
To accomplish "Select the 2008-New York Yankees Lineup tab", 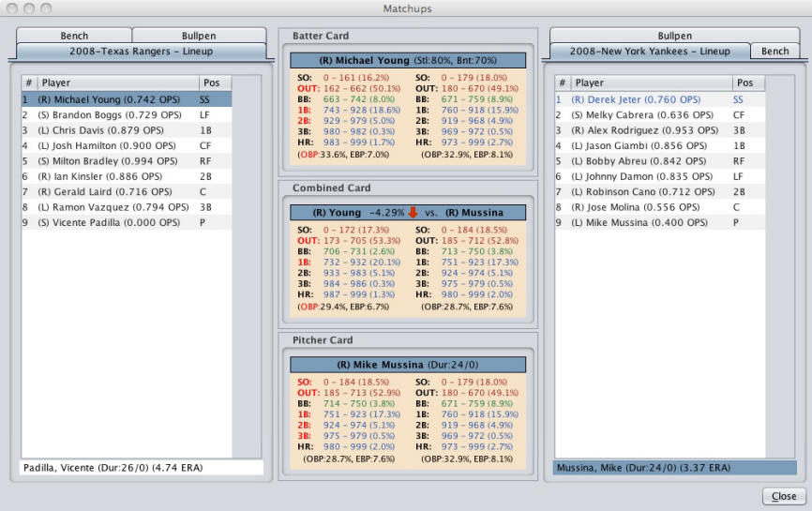I will pyautogui.click(x=650, y=52).
